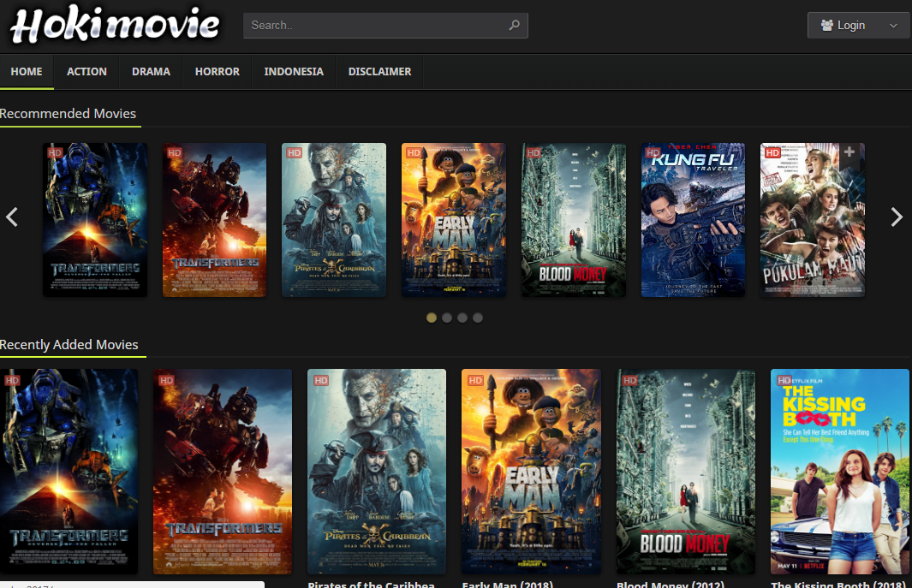Select the last carousel pagination dot

pos(478,318)
